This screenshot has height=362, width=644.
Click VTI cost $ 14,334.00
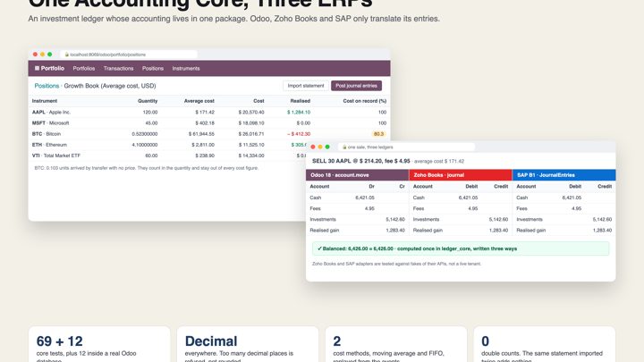[251, 156]
